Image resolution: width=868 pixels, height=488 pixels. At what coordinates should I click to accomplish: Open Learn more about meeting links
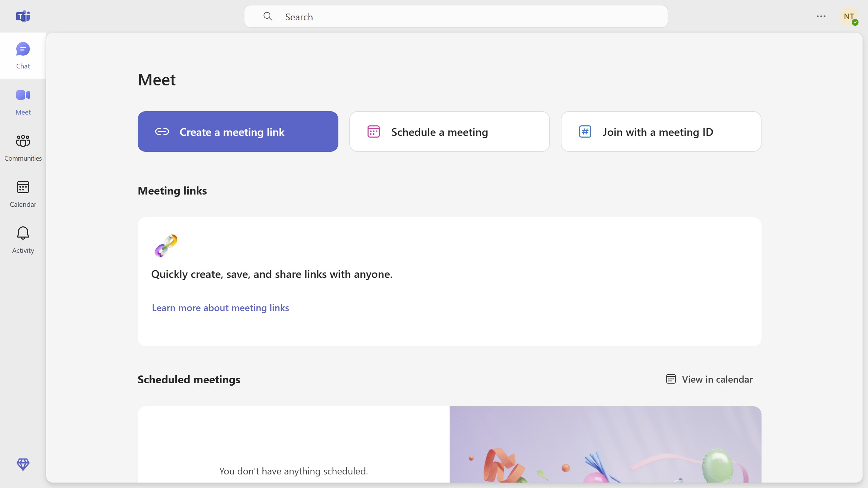(x=220, y=308)
